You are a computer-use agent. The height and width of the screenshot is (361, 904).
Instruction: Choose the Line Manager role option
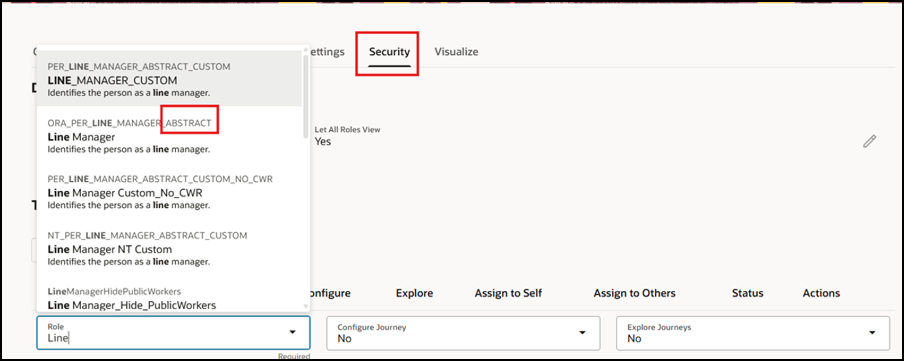[169, 136]
